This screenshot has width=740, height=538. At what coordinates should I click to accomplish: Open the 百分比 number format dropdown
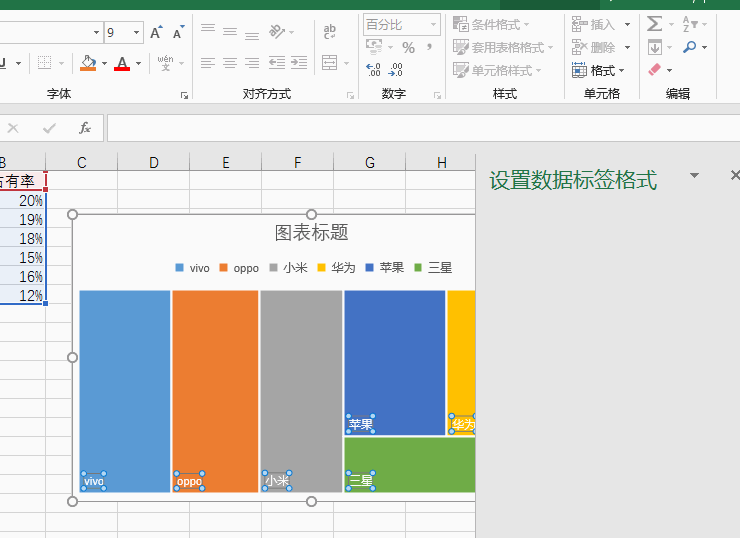point(433,24)
